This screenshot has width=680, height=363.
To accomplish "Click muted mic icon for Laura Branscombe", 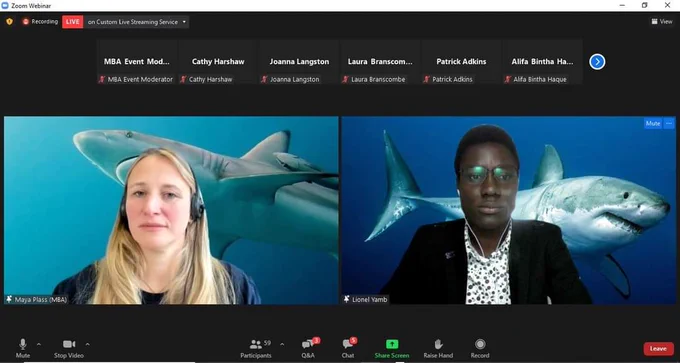I will tap(345, 79).
